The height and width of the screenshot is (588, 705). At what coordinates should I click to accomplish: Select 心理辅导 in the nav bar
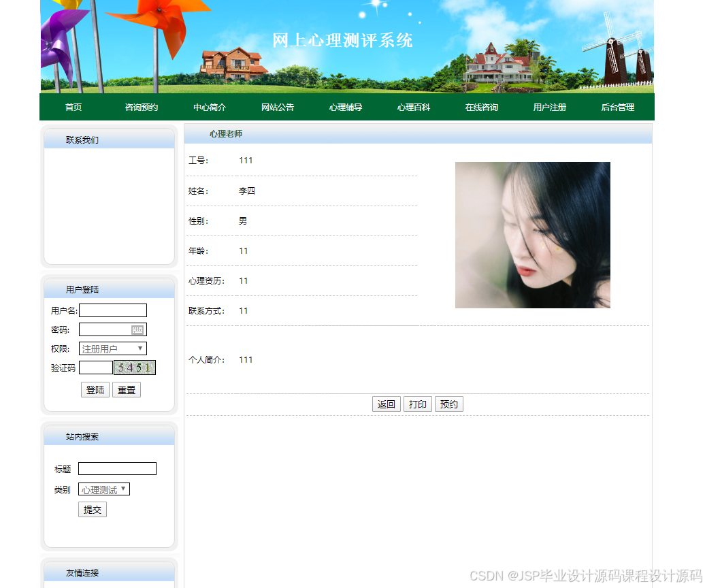pyautogui.click(x=345, y=107)
